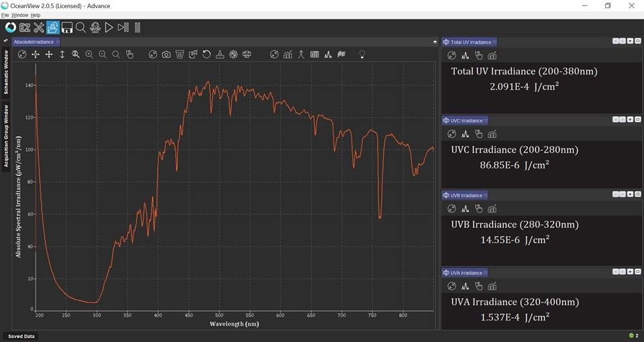Open dropdown arrow on UVC Irradiance panel
The width and height of the screenshot is (644, 342).
(x=630, y=119)
